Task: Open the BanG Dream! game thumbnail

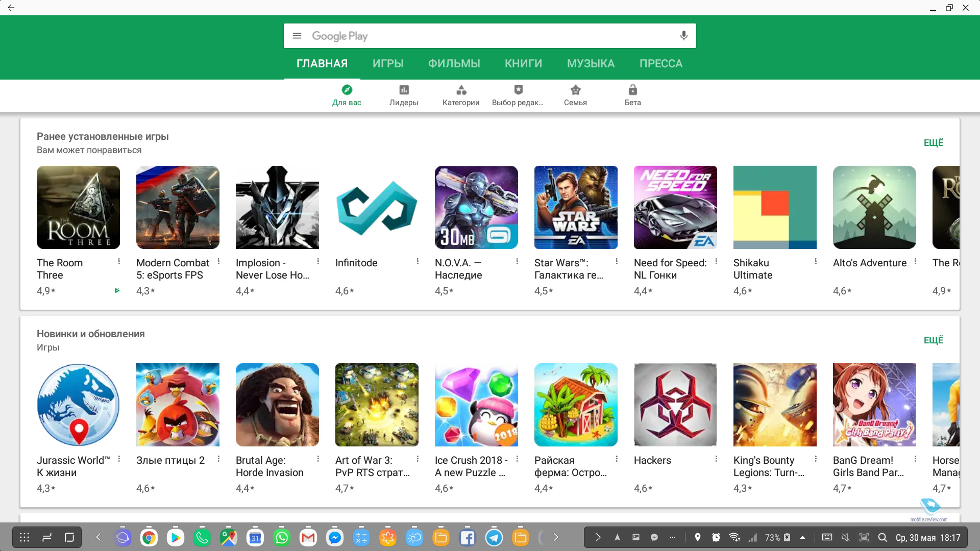Action: [x=874, y=405]
